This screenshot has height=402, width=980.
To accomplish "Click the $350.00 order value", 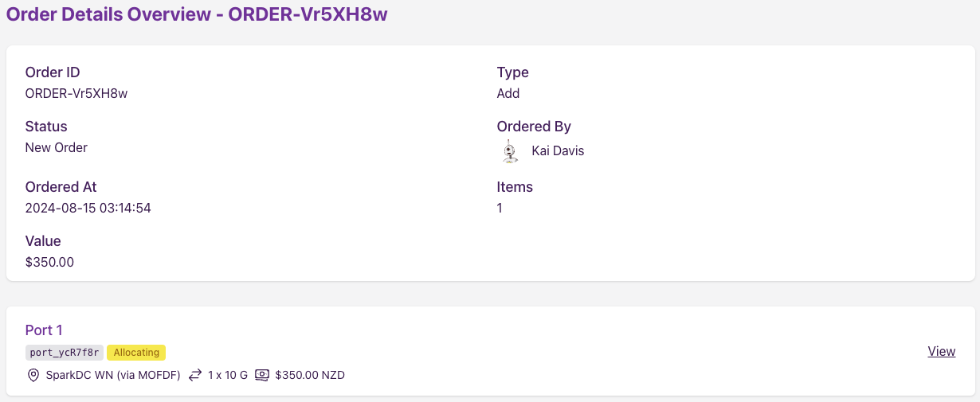I will [x=49, y=262].
